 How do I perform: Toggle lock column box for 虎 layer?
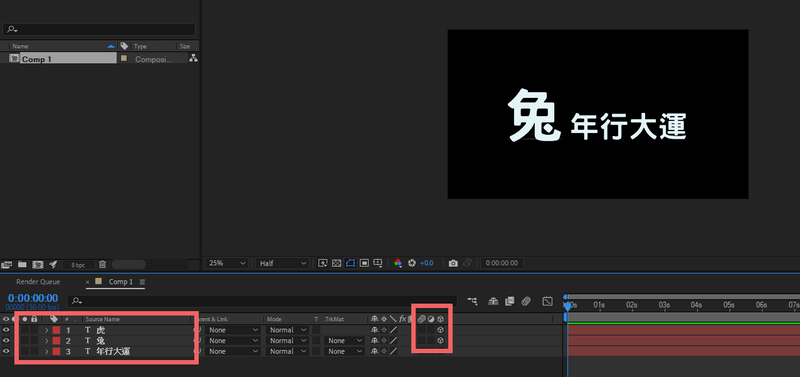(x=34, y=330)
